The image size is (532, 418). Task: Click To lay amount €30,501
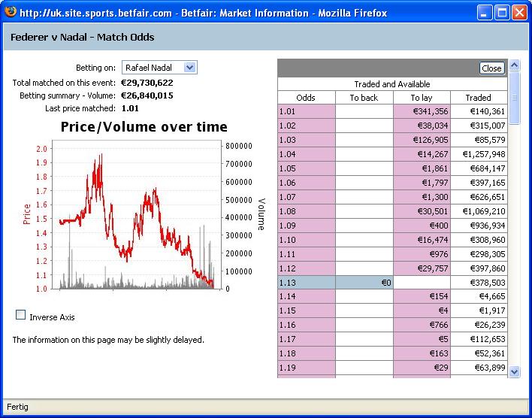tap(422, 211)
